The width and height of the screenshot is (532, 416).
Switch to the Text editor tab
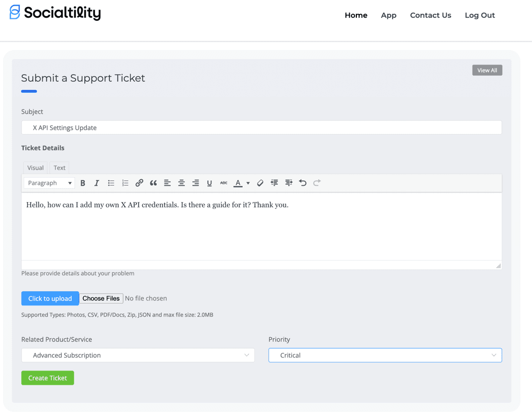coord(59,168)
